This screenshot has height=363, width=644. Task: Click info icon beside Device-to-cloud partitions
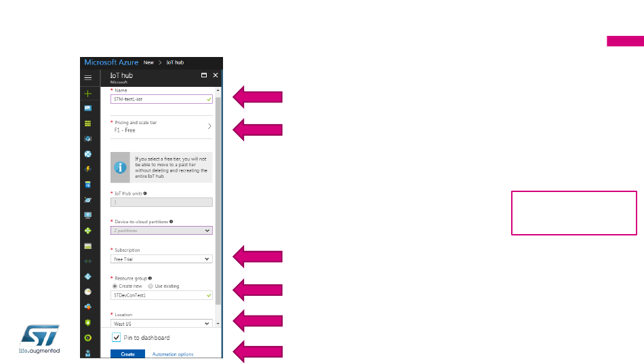pyautogui.click(x=172, y=222)
